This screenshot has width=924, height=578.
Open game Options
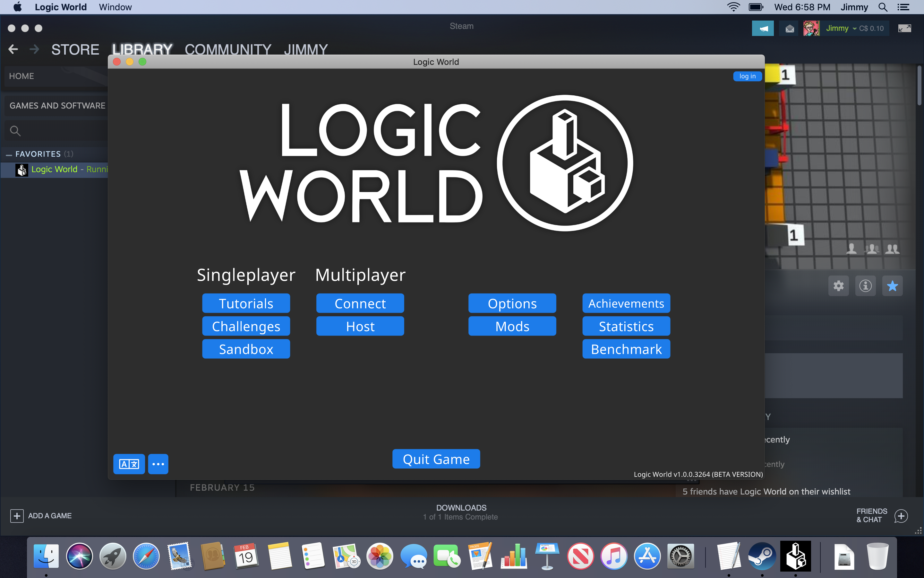(512, 303)
